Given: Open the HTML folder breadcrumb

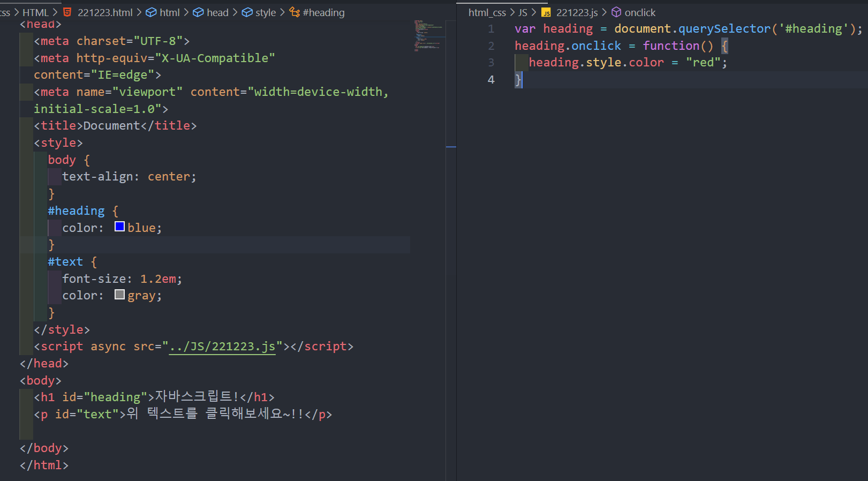Looking at the screenshot, I should coord(35,12).
